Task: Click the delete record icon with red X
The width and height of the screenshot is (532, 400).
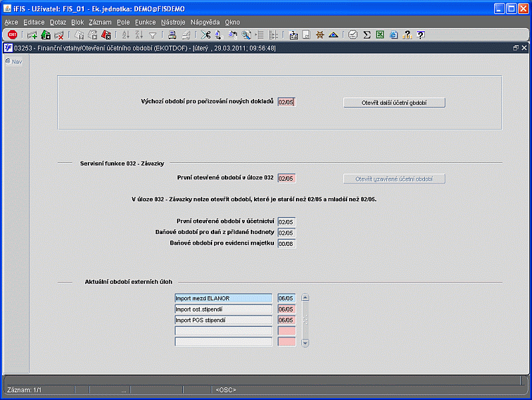Action: [59, 35]
